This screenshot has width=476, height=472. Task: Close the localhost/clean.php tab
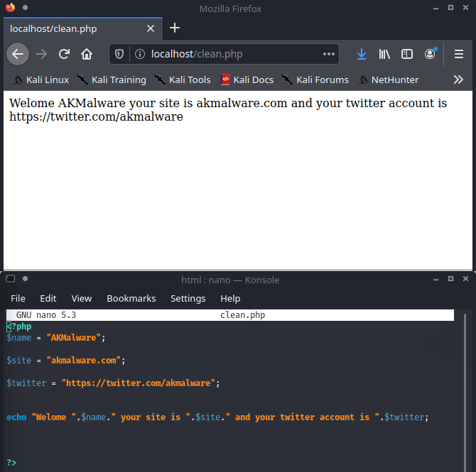pos(151,29)
